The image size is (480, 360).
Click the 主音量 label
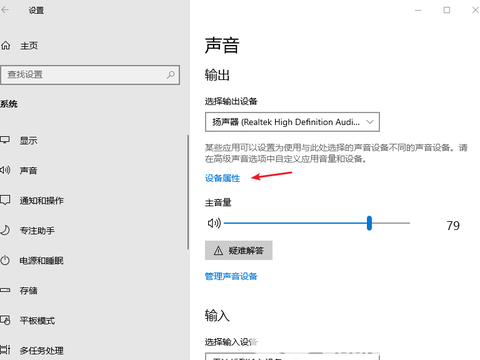coord(218,203)
